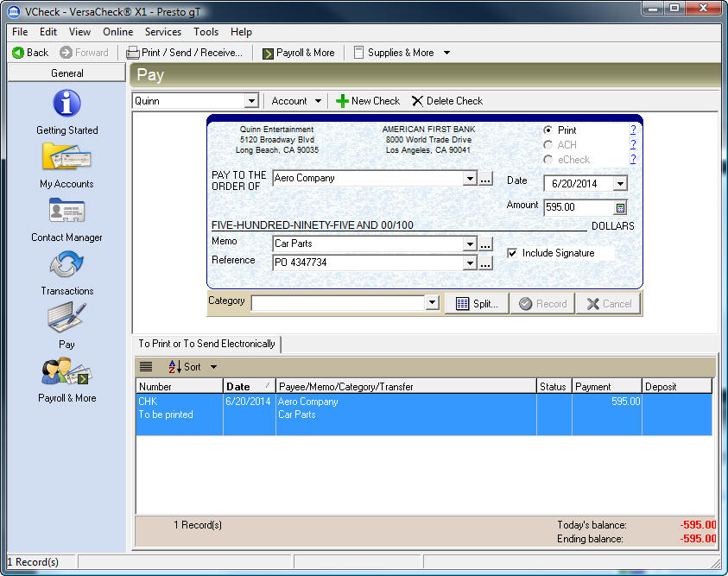The image size is (728, 576).
Task: Select the Pay sidebar icon
Action: [66, 326]
